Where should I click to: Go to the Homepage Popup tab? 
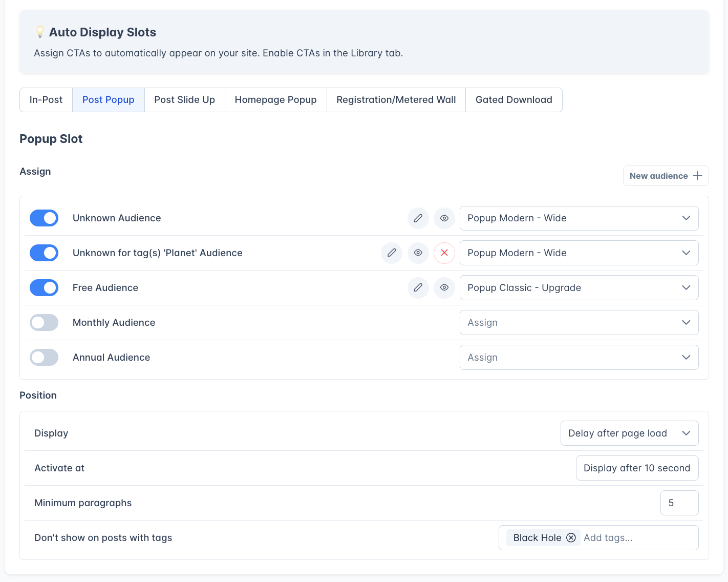tap(276, 100)
